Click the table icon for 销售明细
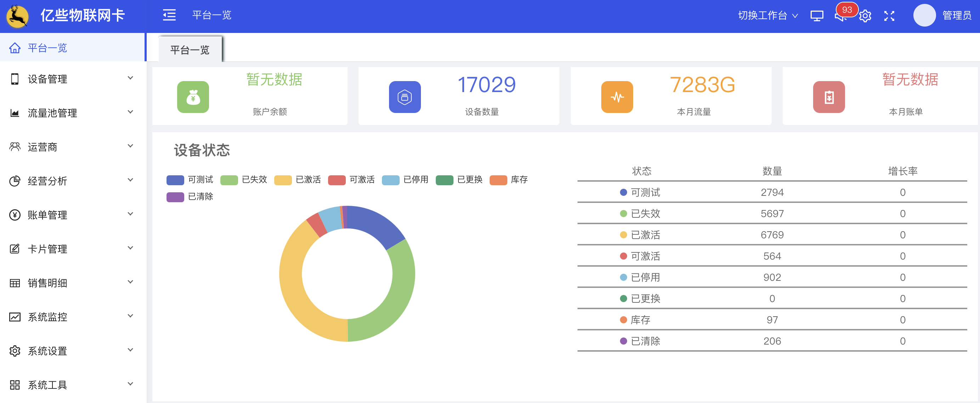This screenshot has width=980, height=403. click(x=15, y=283)
